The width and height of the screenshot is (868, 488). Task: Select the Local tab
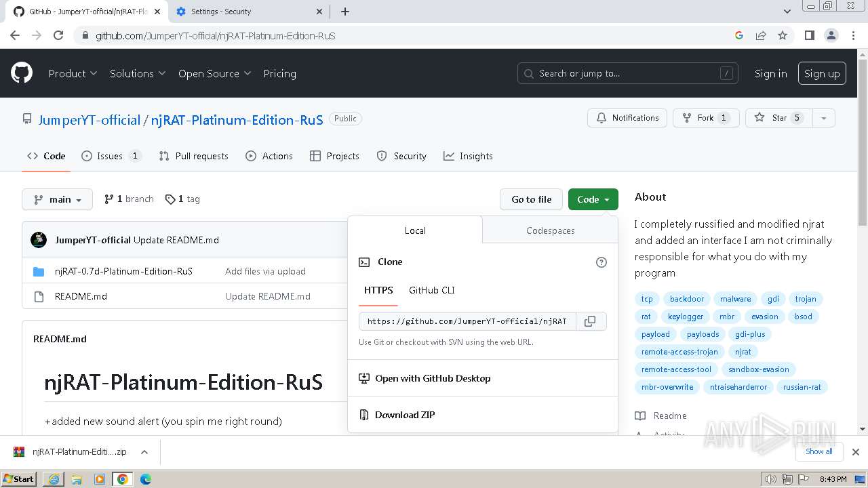pyautogui.click(x=415, y=230)
